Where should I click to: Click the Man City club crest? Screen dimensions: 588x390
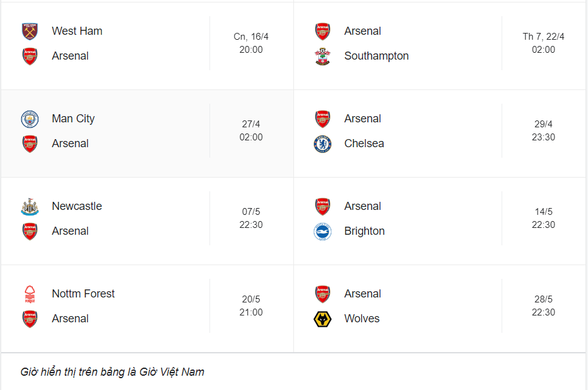[x=30, y=119]
